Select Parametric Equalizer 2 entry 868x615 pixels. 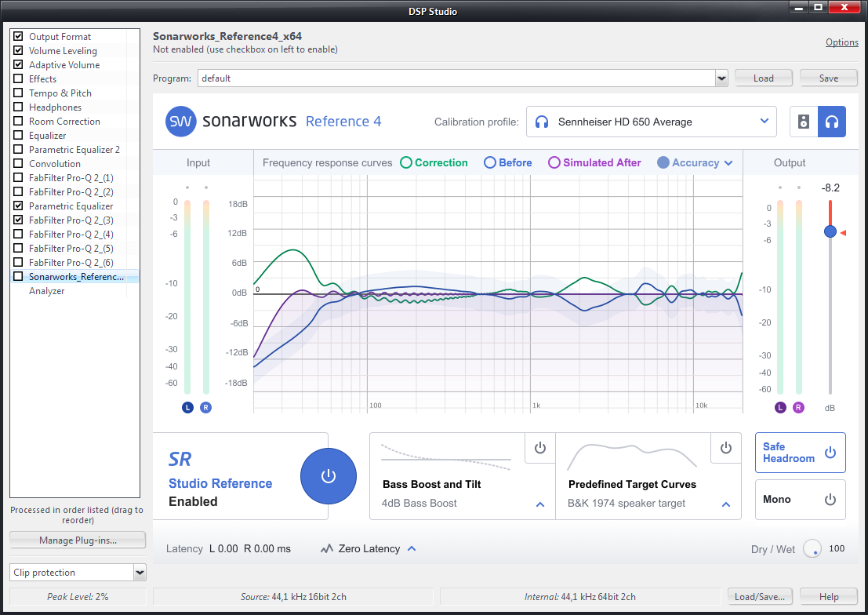(74, 150)
